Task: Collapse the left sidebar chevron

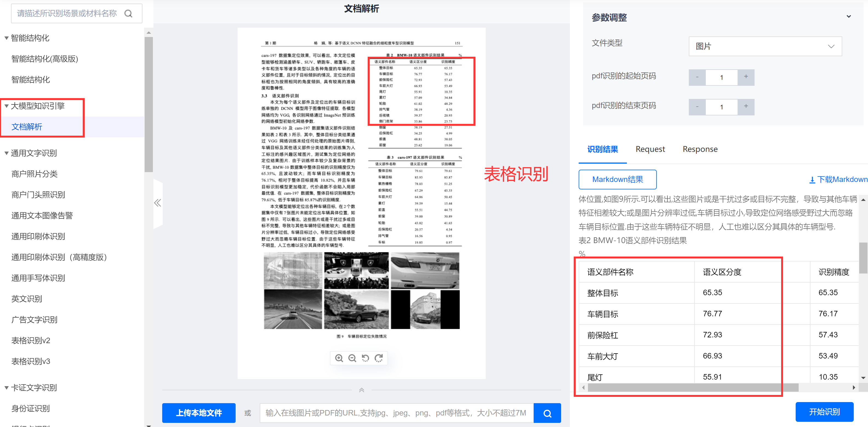Action: 158,203
